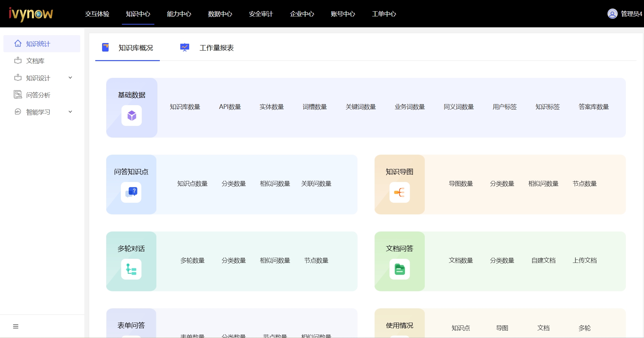Click 节点数量 in 多轮对话 card

pyautogui.click(x=317, y=260)
